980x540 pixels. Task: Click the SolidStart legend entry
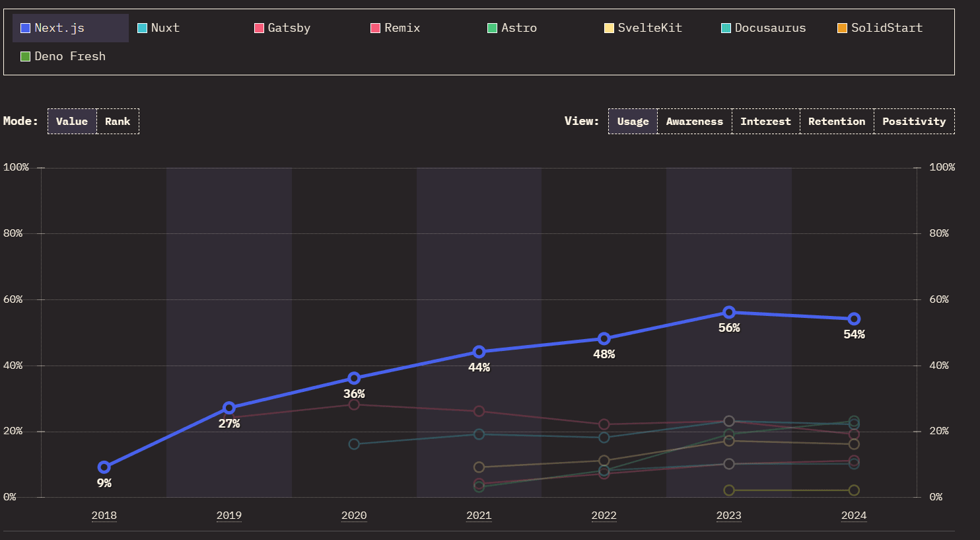tap(880, 28)
